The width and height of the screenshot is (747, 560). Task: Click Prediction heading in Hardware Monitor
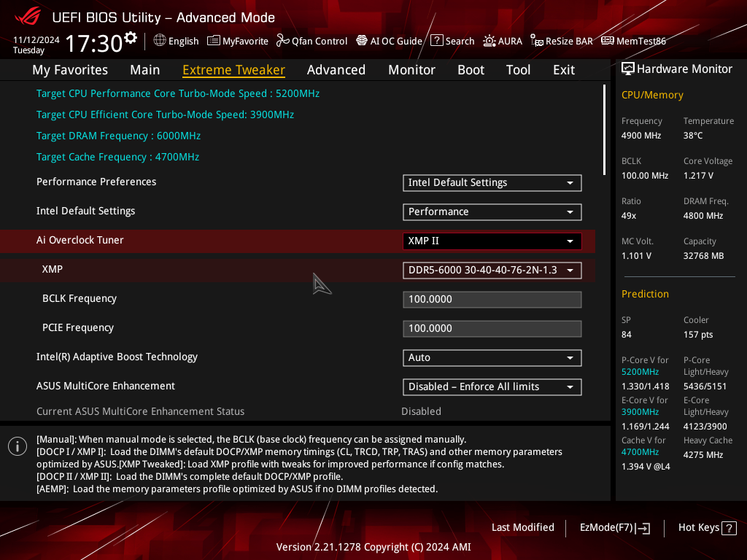pyautogui.click(x=645, y=294)
